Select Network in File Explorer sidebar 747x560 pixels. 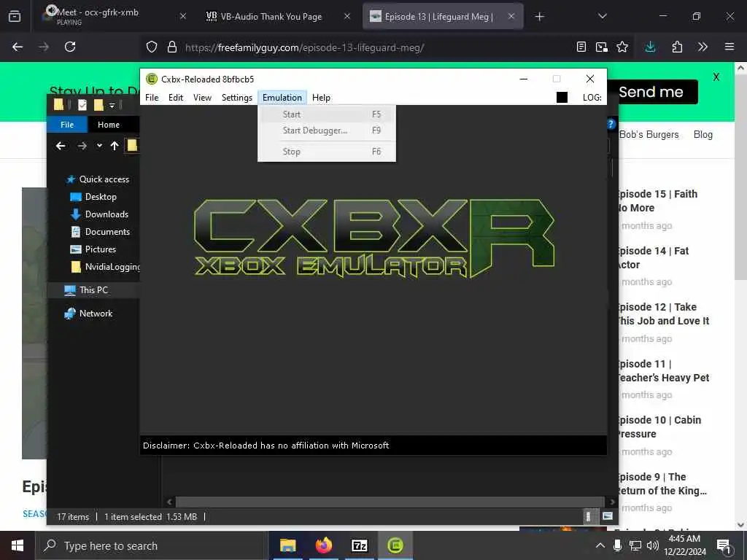(x=96, y=314)
